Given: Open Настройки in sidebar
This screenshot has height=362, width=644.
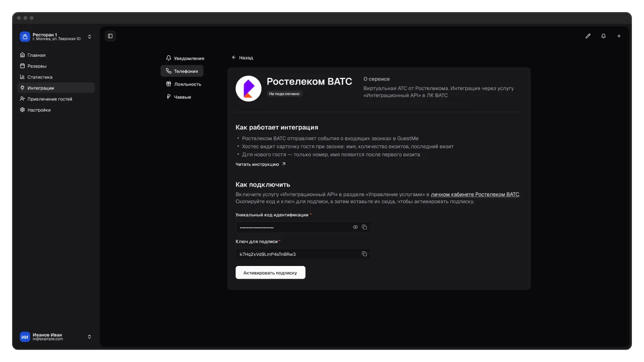Looking at the screenshot, I should [x=56, y=110].
